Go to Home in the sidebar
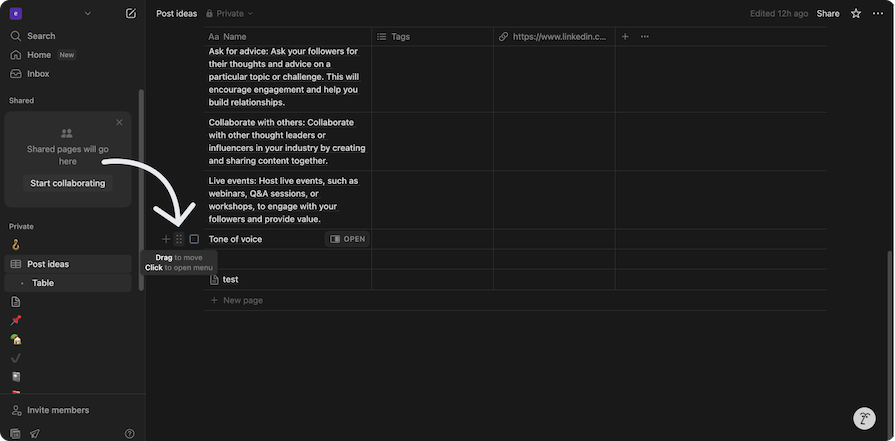The height and width of the screenshot is (441, 895). [x=39, y=55]
